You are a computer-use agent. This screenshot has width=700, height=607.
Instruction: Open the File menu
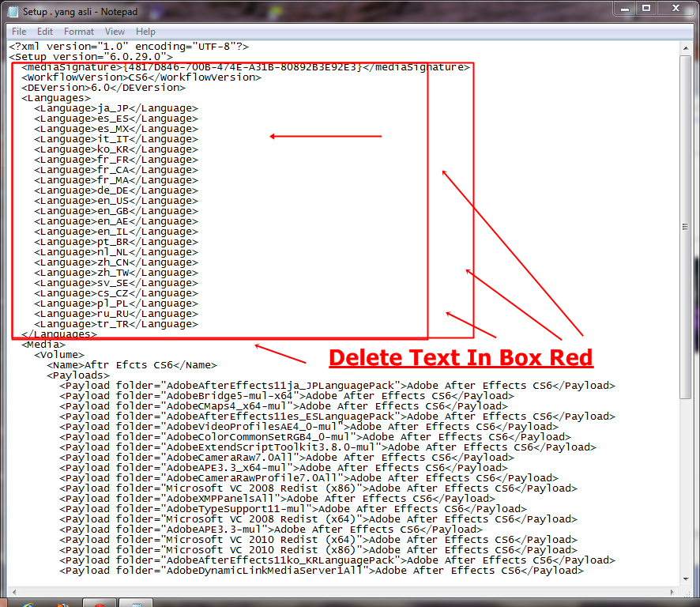[19, 32]
